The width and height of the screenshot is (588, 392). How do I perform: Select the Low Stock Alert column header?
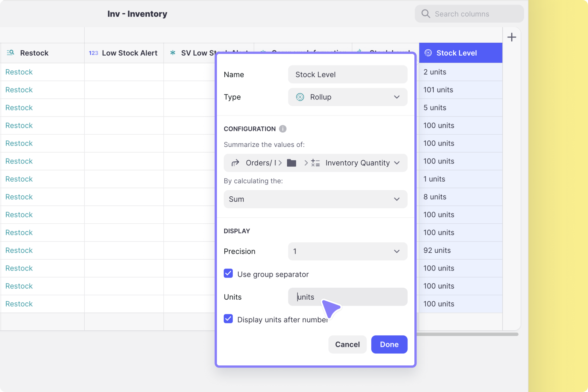129,53
